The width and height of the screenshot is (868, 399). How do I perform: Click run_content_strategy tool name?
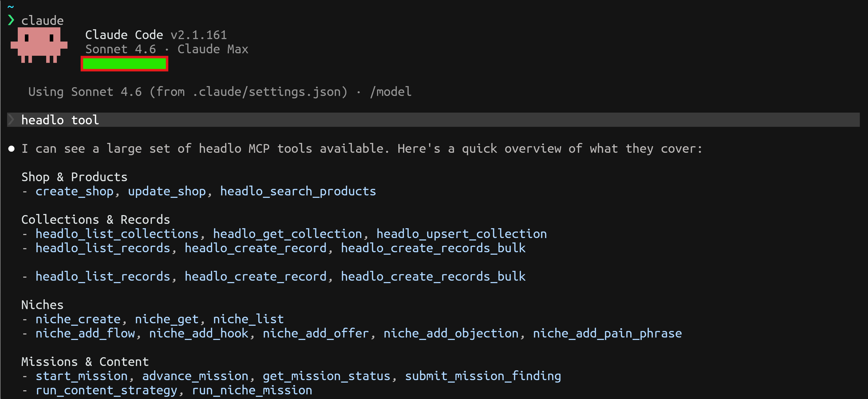point(107,390)
